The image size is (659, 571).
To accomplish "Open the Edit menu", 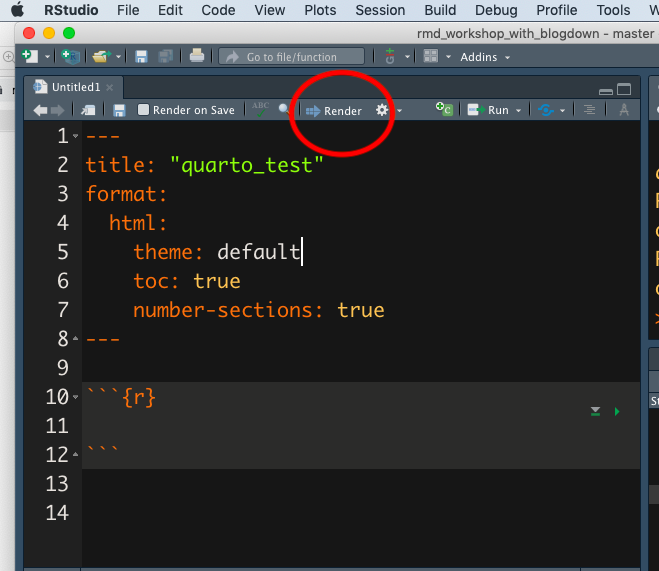I will (170, 10).
